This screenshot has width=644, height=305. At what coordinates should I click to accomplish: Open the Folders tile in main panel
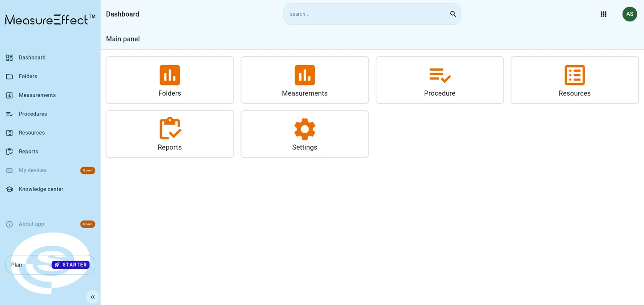tap(169, 80)
